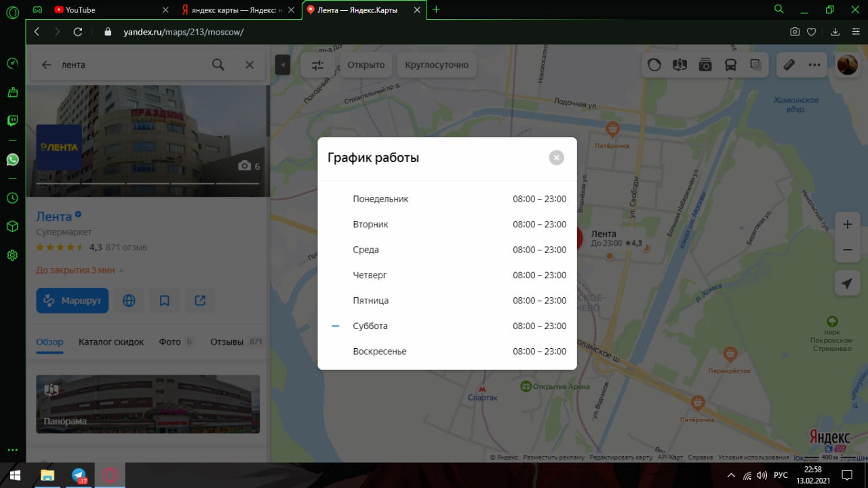Image resolution: width=868 pixels, height=488 pixels.
Task: Build route with Маршрут button
Action: point(72,300)
